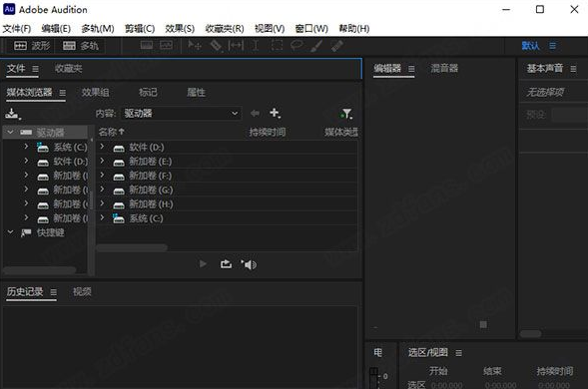
Task: Collapse 驱动器 tree node
Action: tap(11, 132)
